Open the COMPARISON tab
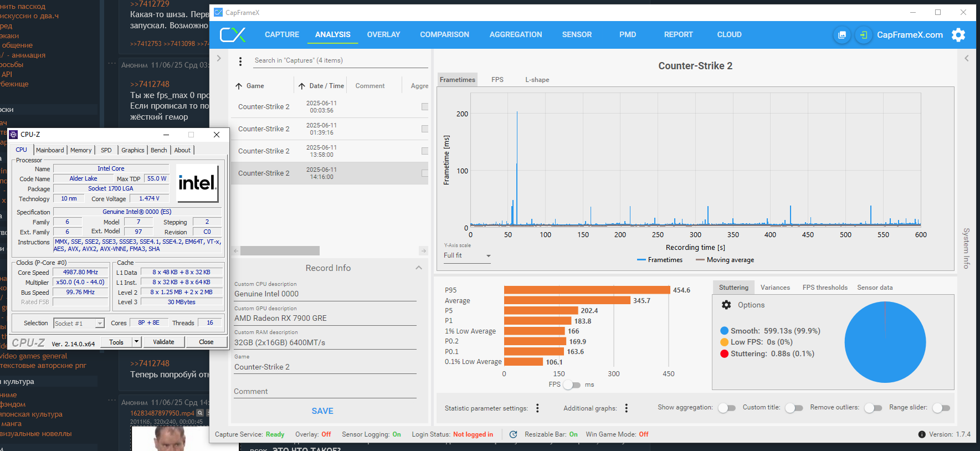 tap(444, 34)
